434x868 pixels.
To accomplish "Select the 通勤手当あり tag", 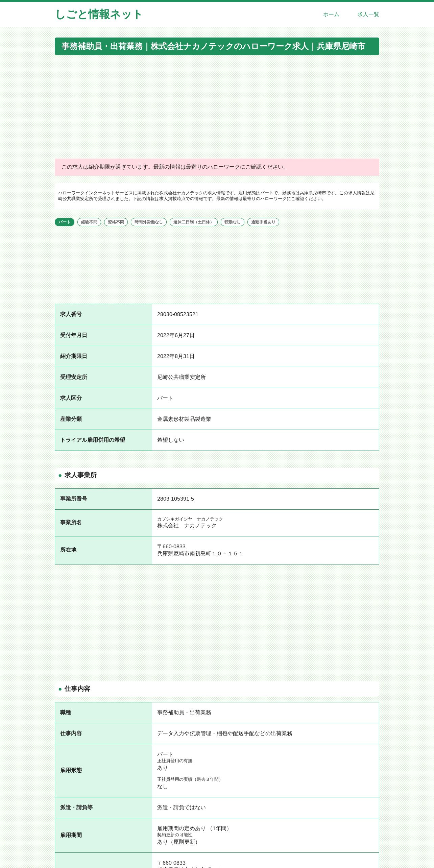I will pos(263,222).
